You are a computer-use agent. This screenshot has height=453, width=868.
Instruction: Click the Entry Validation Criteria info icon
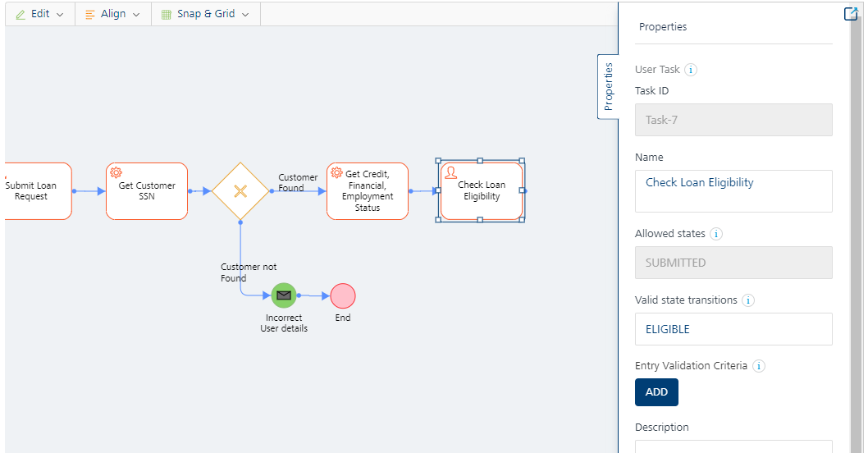(x=759, y=366)
